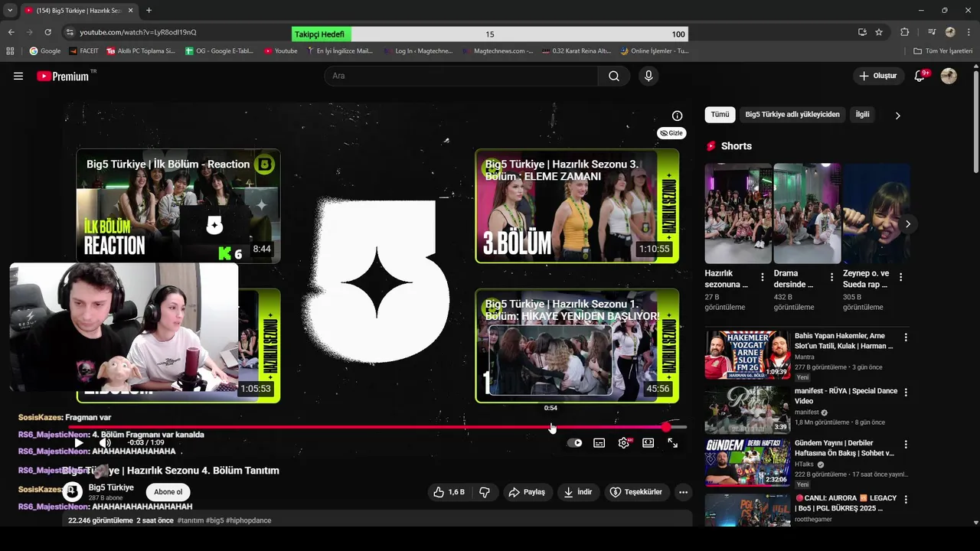Like the video with thumbs up

[x=449, y=492]
